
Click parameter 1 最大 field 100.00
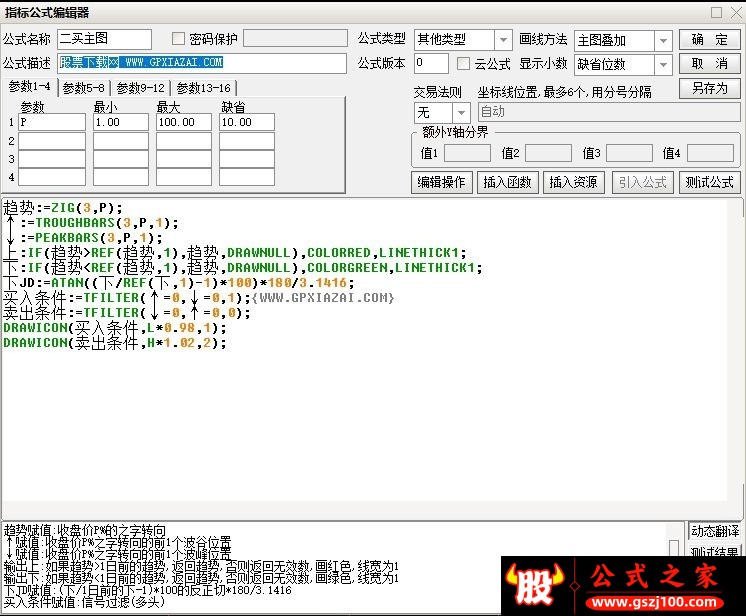point(184,122)
